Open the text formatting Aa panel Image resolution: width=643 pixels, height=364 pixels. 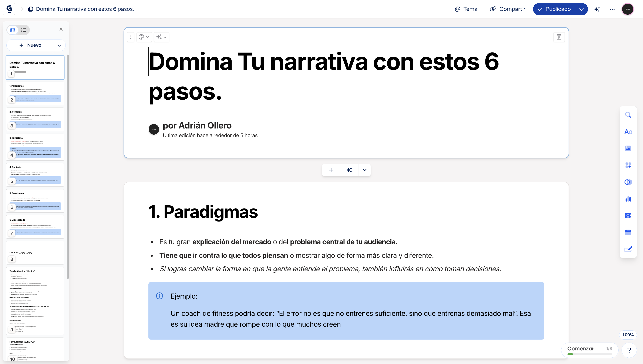click(628, 132)
